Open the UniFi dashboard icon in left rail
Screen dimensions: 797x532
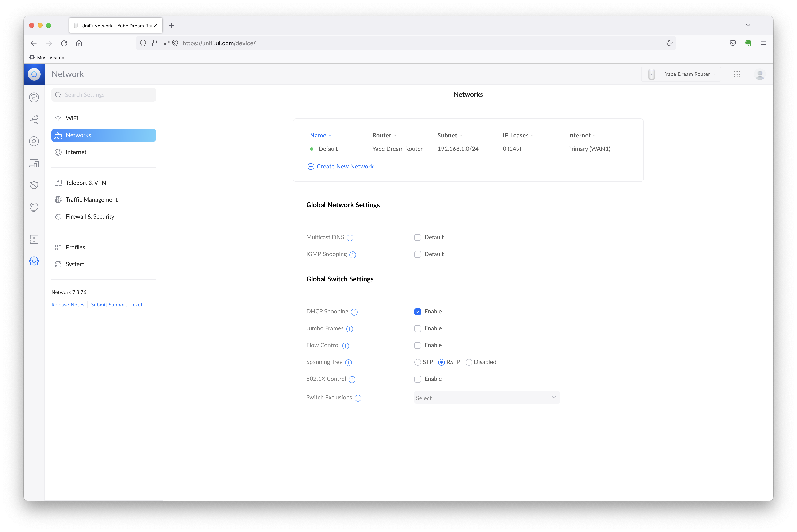pyautogui.click(x=34, y=97)
